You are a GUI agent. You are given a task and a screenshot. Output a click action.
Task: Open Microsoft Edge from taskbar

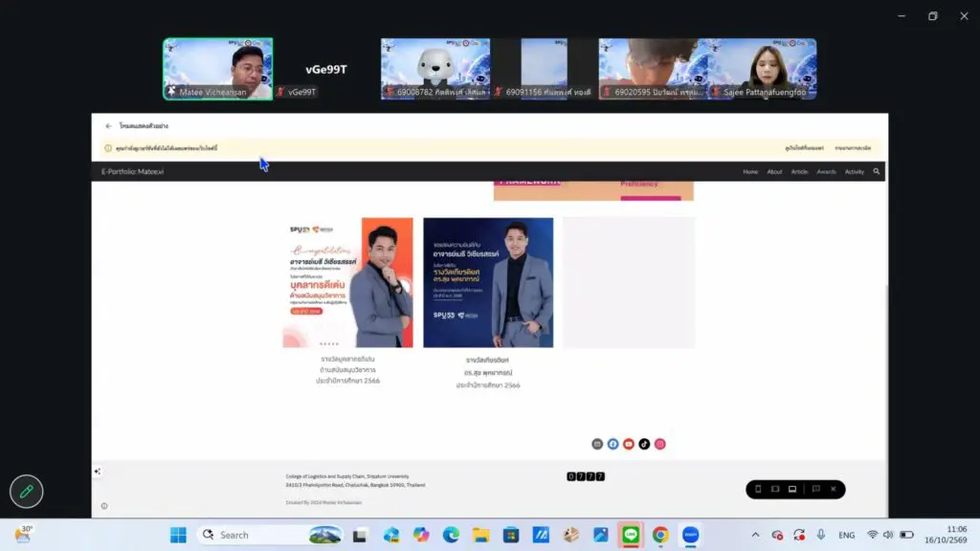pos(451,535)
